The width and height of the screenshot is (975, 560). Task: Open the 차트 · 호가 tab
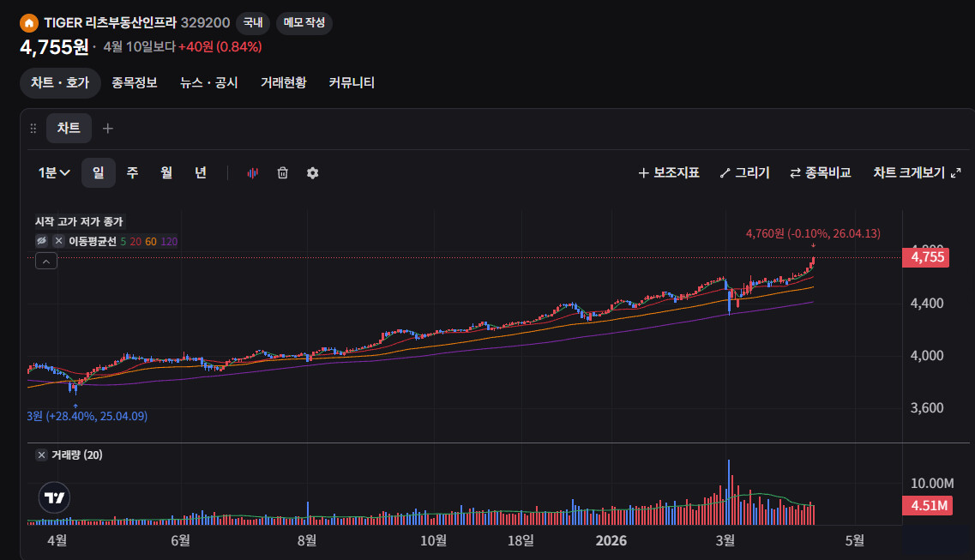point(60,82)
